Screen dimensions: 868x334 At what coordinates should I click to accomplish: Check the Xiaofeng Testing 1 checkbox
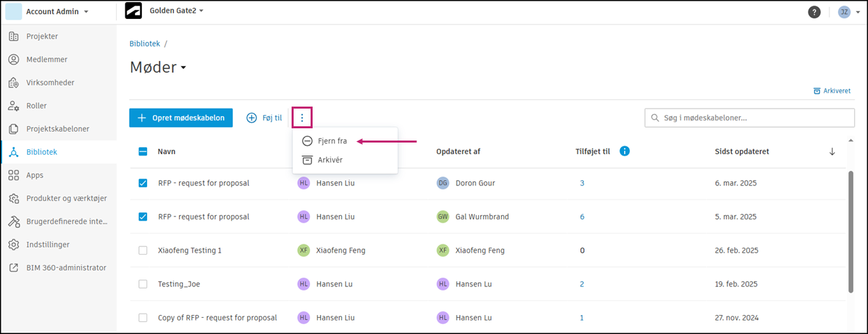pos(143,250)
